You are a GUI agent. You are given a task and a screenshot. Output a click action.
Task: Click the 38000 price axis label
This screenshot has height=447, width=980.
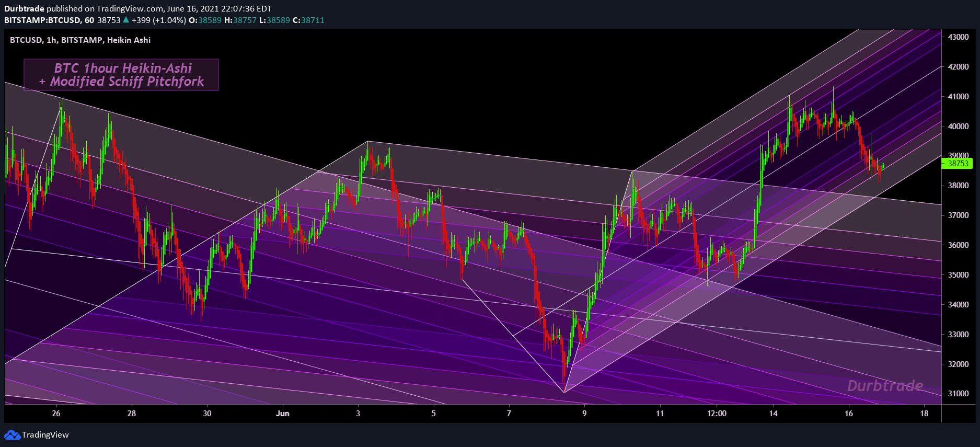pyautogui.click(x=958, y=186)
